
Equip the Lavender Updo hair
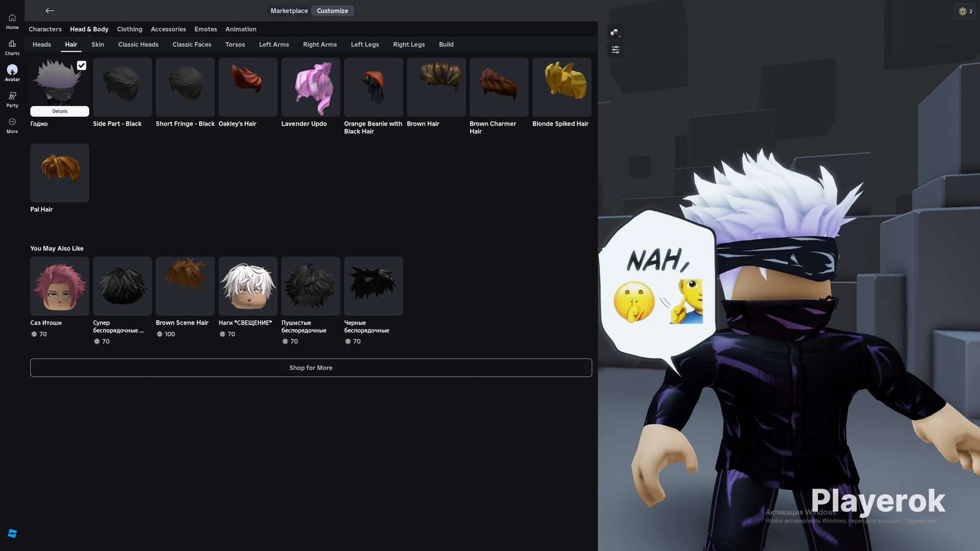coord(311,87)
